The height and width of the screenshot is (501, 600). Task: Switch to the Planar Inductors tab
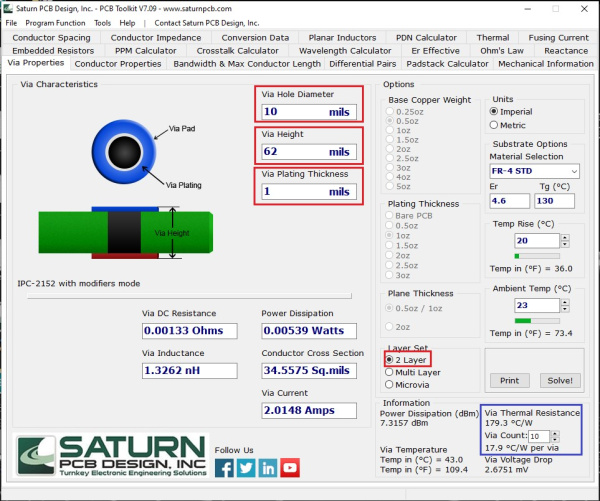(342, 38)
